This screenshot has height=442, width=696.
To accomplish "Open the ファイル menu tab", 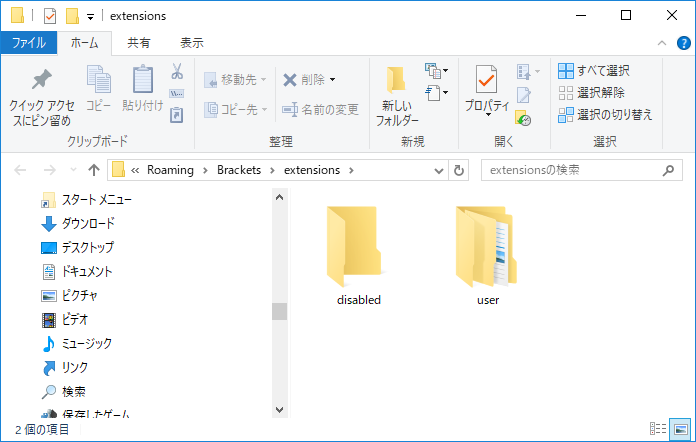I will tap(28, 43).
